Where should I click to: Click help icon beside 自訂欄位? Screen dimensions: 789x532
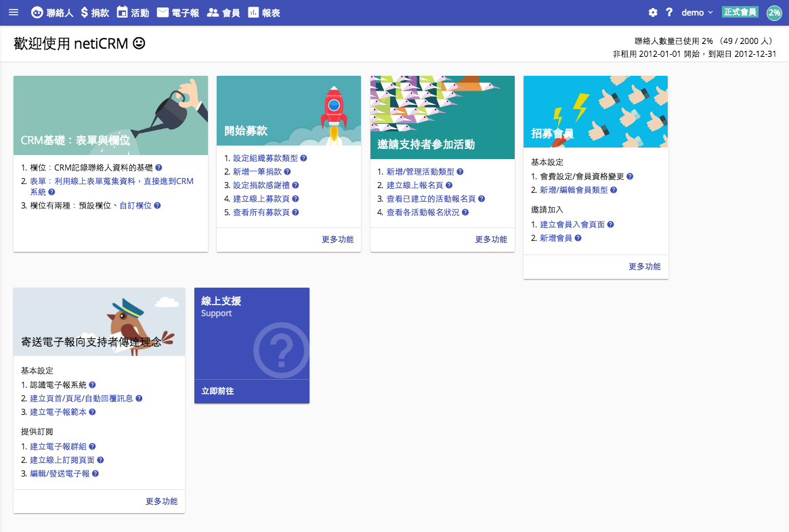(x=157, y=205)
